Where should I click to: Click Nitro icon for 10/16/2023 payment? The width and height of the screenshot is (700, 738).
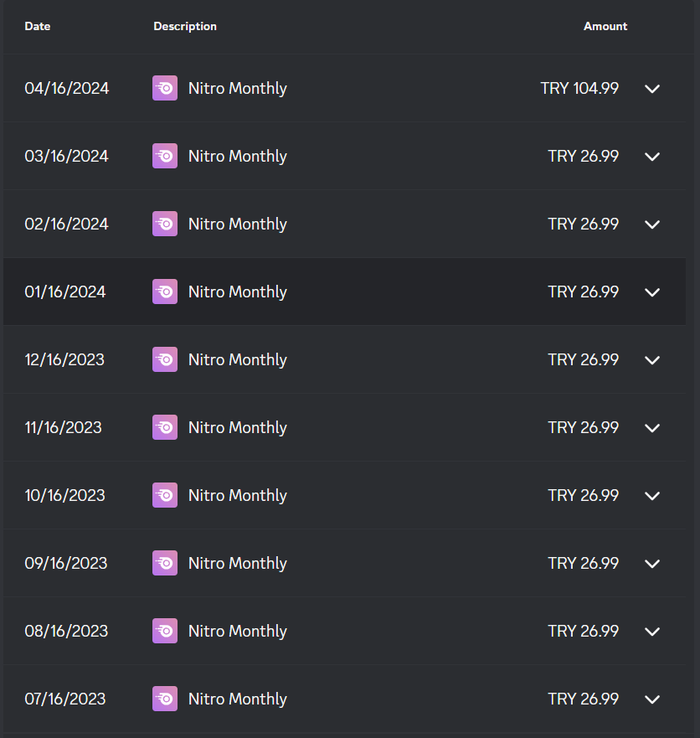(x=165, y=495)
